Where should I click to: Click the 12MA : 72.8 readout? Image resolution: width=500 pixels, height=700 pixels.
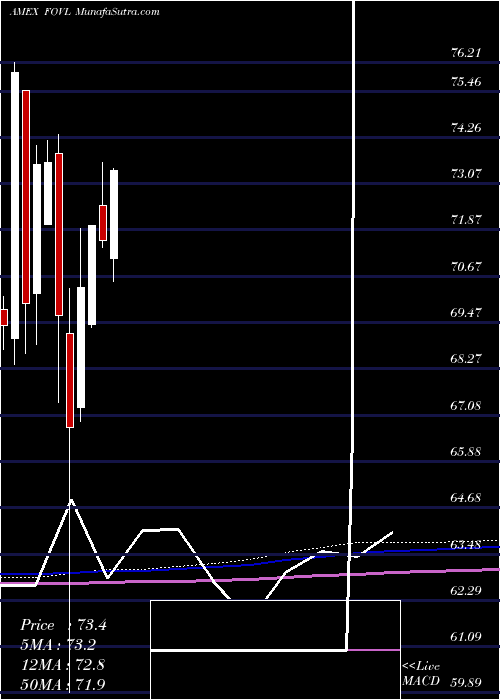pos(63,665)
